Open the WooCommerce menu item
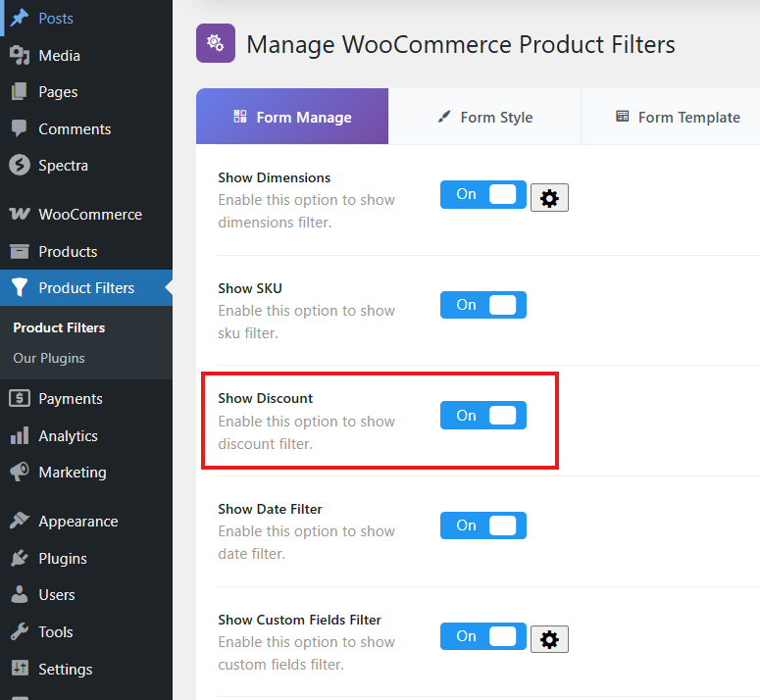The width and height of the screenshot is (760, 700). tap(86, 214)
